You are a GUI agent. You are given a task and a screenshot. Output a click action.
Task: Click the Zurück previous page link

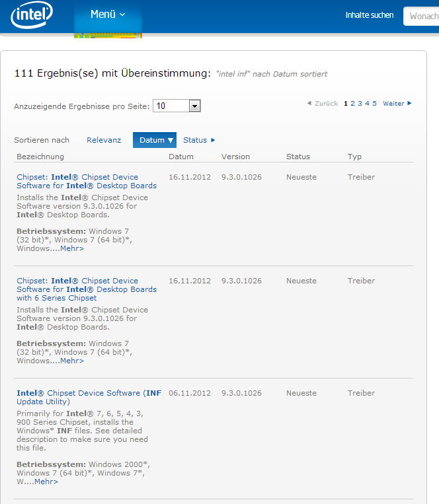click(326, 104)
